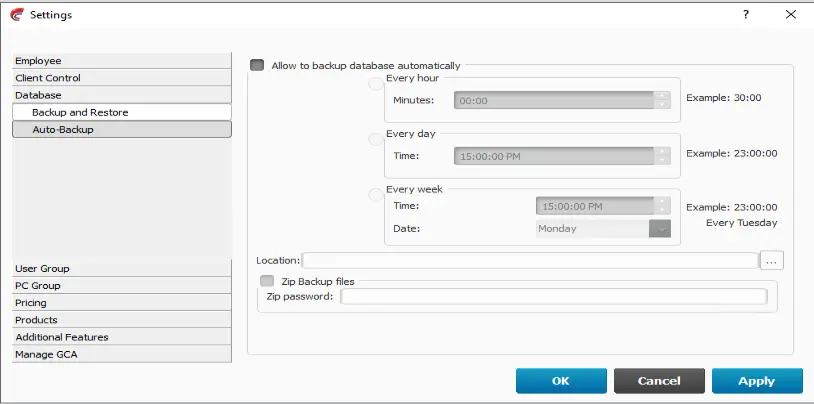
Task: Pick the Every week radio option
Action: [376, 195]
